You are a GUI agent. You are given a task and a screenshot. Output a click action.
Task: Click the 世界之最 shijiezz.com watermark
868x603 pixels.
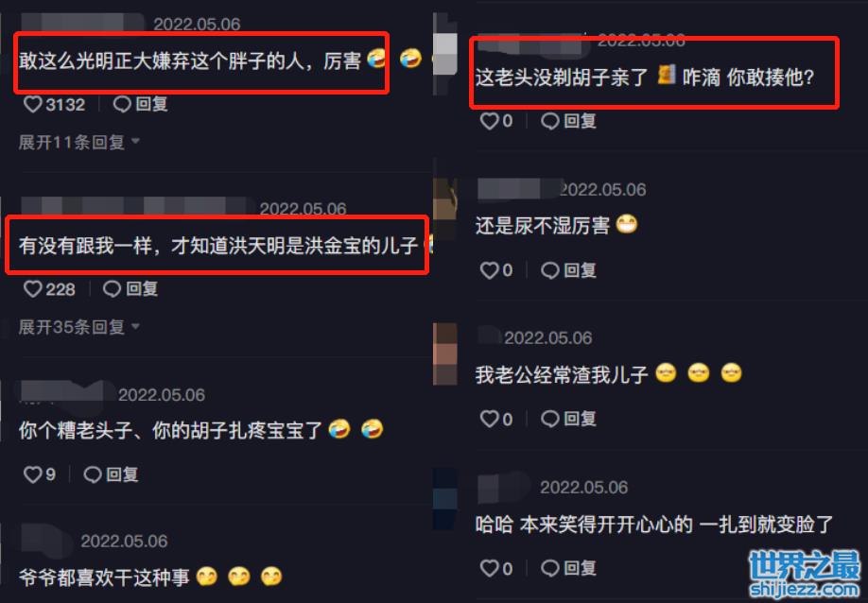[805, 574]
